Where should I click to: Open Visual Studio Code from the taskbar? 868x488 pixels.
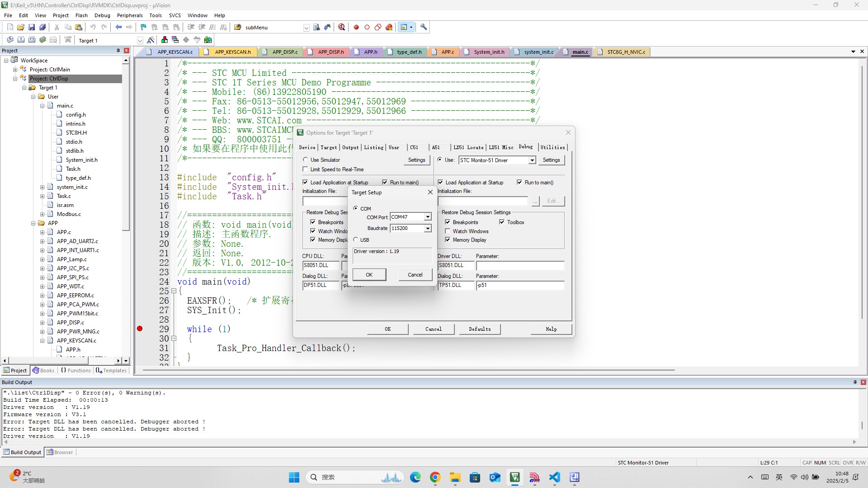(x=554, y=477)
